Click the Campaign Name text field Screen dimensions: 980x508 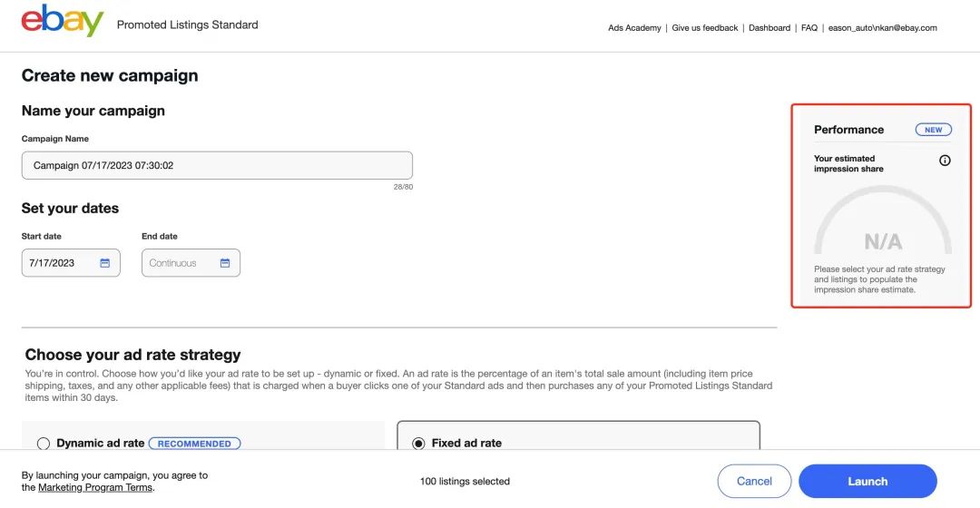[x=217, y=165]
